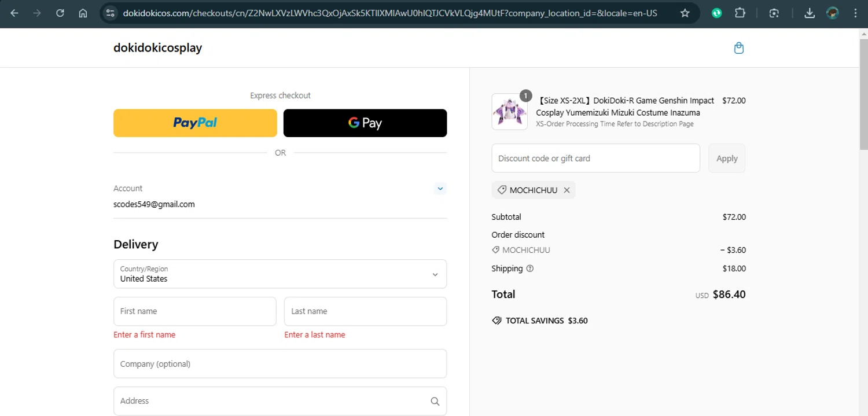Screen dimensions: 868x416
Task: Click the Subtotal value $72.00
Action: 734,217
